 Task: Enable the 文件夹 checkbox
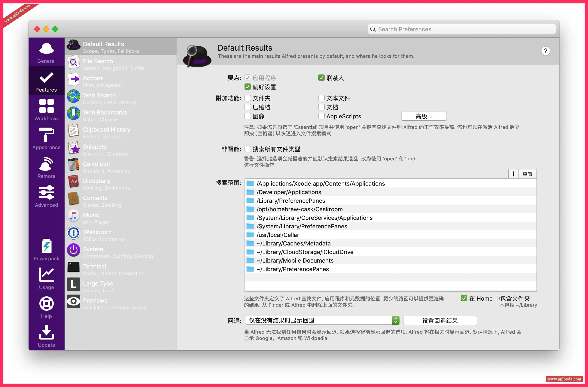pos(248,98)
